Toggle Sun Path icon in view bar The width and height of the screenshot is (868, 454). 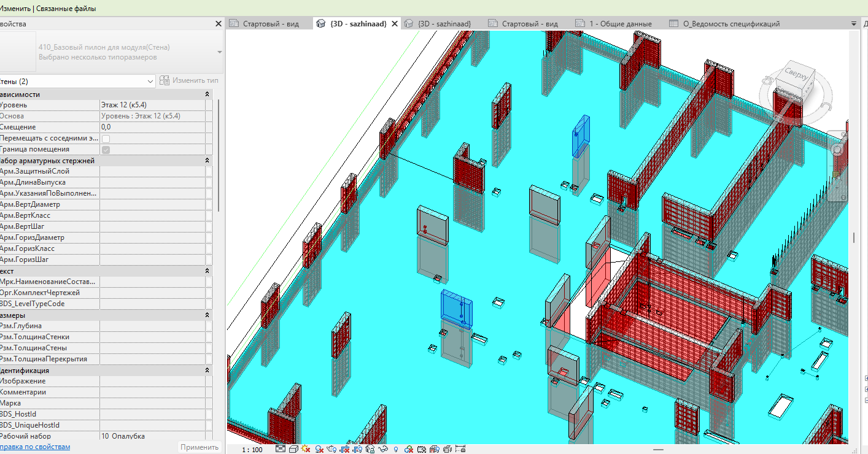[305, 449]
